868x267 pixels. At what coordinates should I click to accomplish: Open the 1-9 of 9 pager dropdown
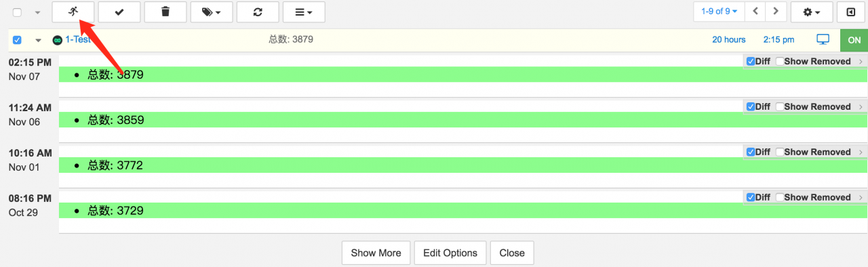click(719, 12)
